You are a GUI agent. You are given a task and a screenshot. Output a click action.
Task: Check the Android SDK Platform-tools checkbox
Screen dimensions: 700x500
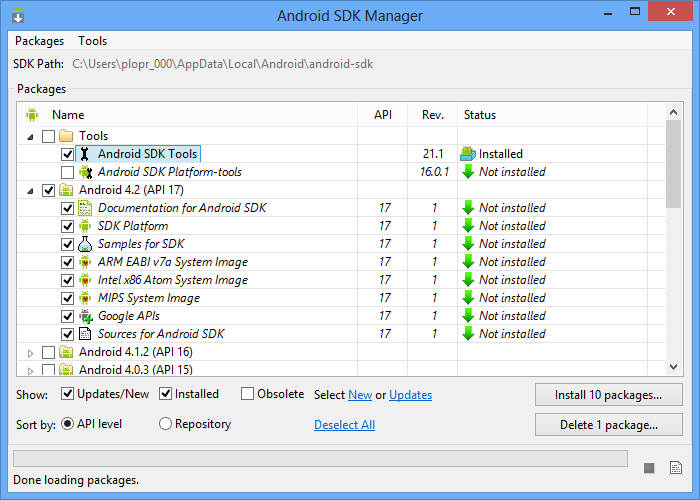tap(67, 172)
